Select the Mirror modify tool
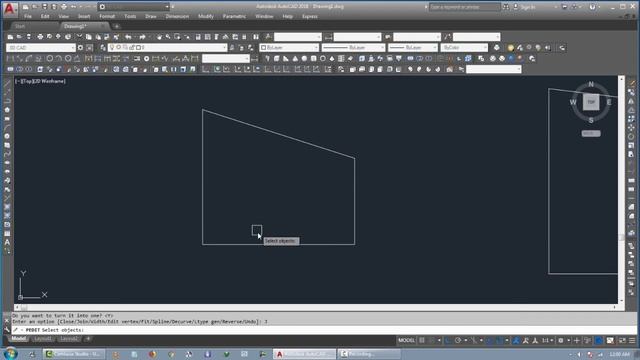The width and height of the screenshot is (640, 360). [631, 101]
